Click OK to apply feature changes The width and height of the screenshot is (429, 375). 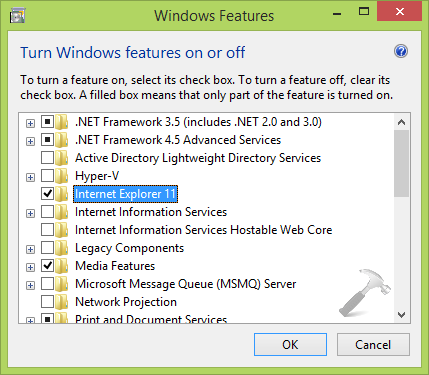290,345
